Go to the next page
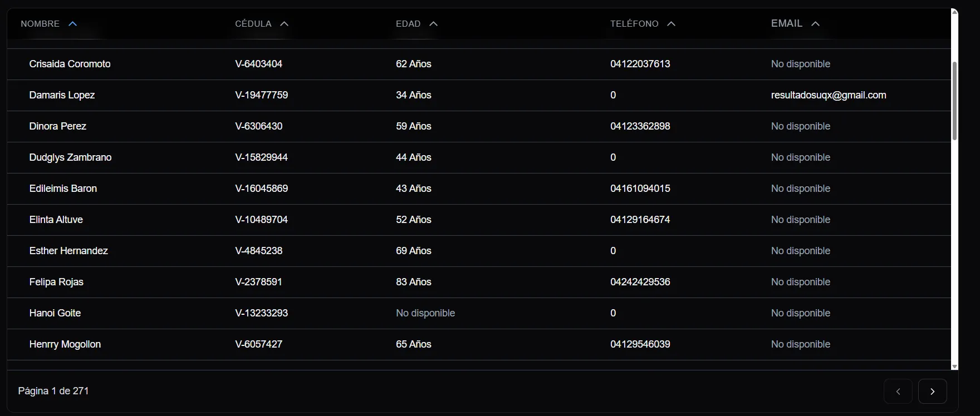The image size is (980, 416). (x=932, y=391)
